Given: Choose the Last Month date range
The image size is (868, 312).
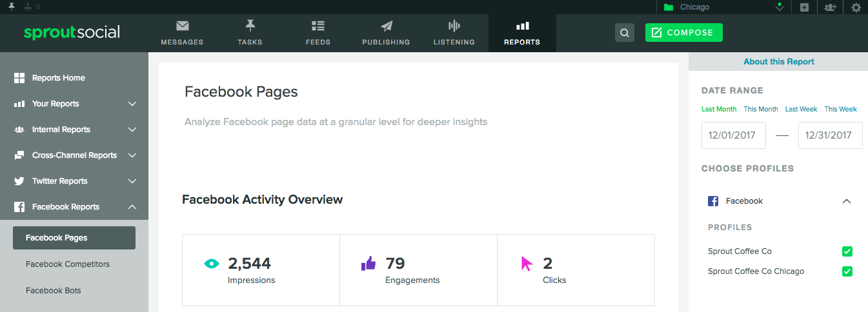Looking at the screenshot, I should [x=719, y=109].
